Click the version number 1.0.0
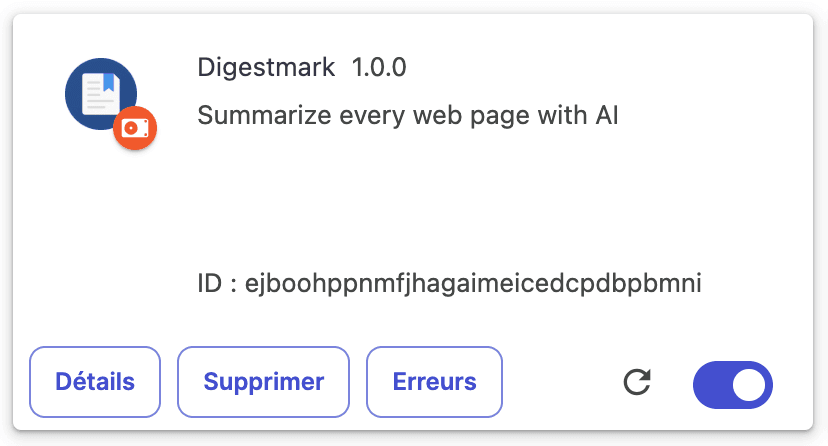Screen dimensions: 828x446 click(x=379, y=68)
